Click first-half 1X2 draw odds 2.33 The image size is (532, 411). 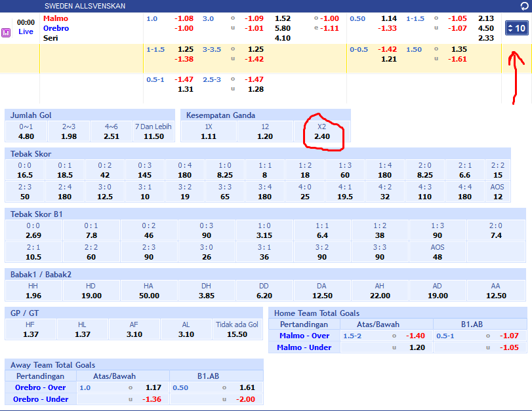click(x=486, y=38)
